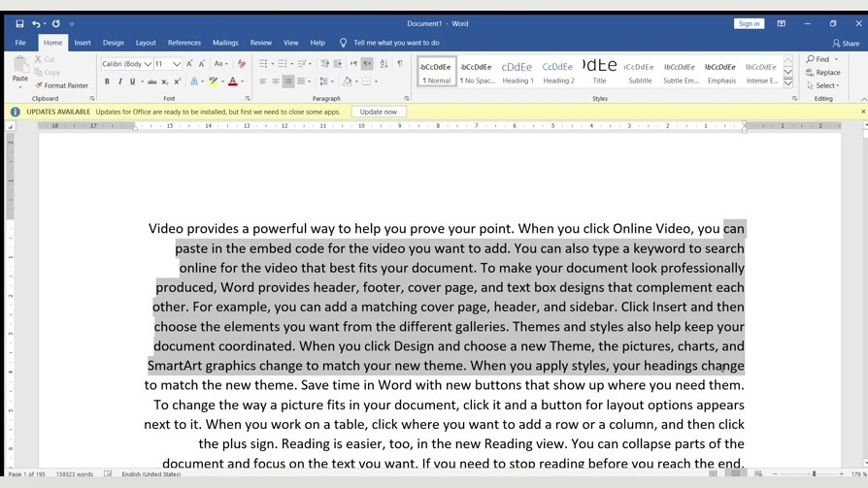Screen dimensions: 868x488
Task: Apply strikethrough formatting
Action: click(x=151, y=81)
